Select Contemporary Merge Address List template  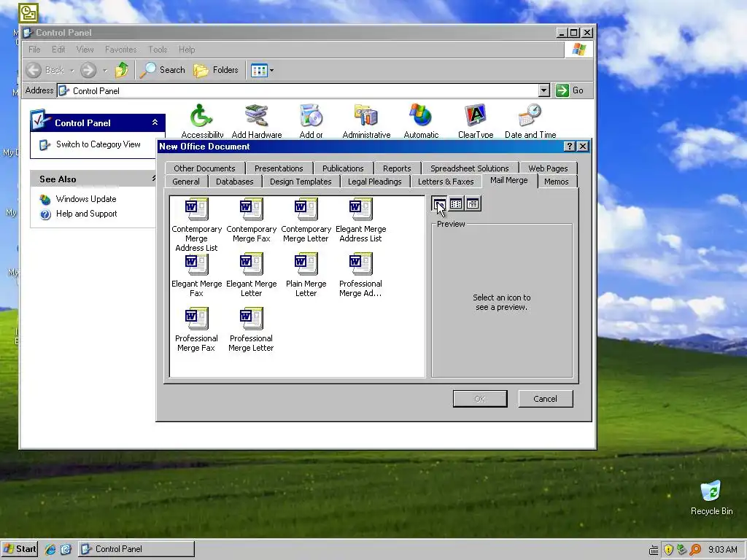(x=196, y=225)
